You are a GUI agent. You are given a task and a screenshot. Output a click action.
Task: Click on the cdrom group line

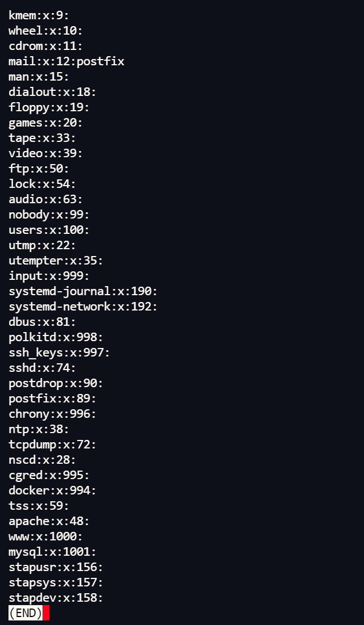point(46,46)
